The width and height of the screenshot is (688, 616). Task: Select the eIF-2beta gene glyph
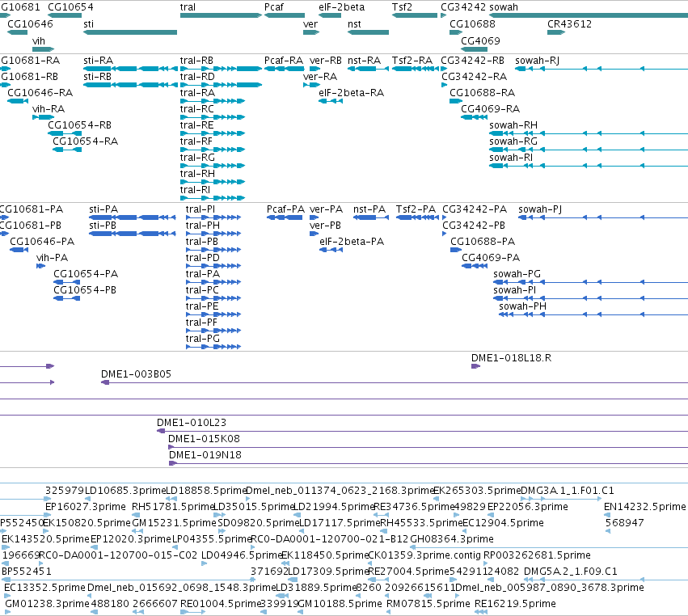[330, 15]
